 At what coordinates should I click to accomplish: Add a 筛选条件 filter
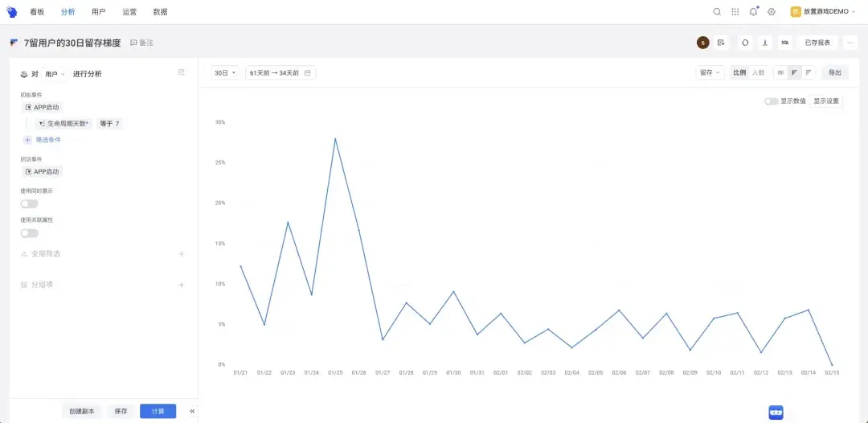(43, 139)
